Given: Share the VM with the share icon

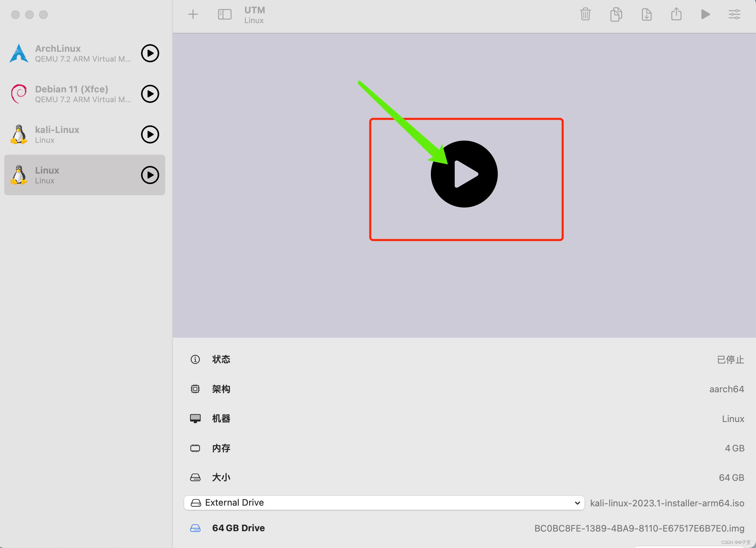Looking at the screenshot, I should [676, 14].
